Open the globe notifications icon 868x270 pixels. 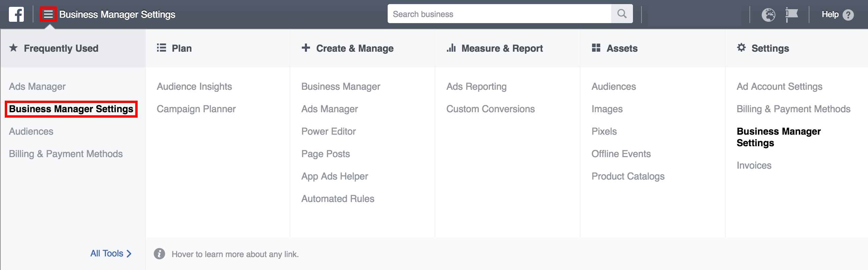point(769,15)
